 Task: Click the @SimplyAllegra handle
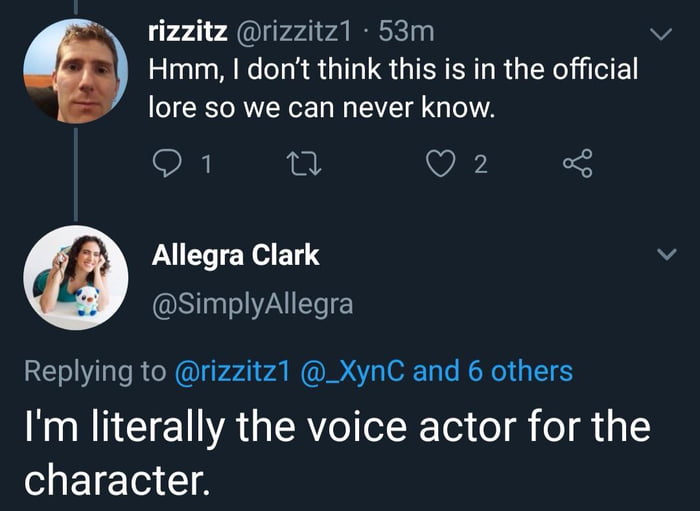pos(252,303)
